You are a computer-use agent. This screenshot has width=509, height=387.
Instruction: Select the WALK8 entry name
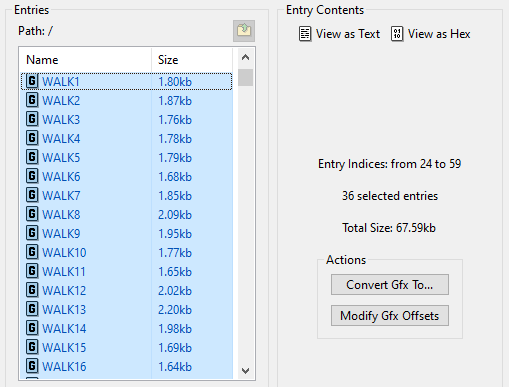(x=61, y=215)
